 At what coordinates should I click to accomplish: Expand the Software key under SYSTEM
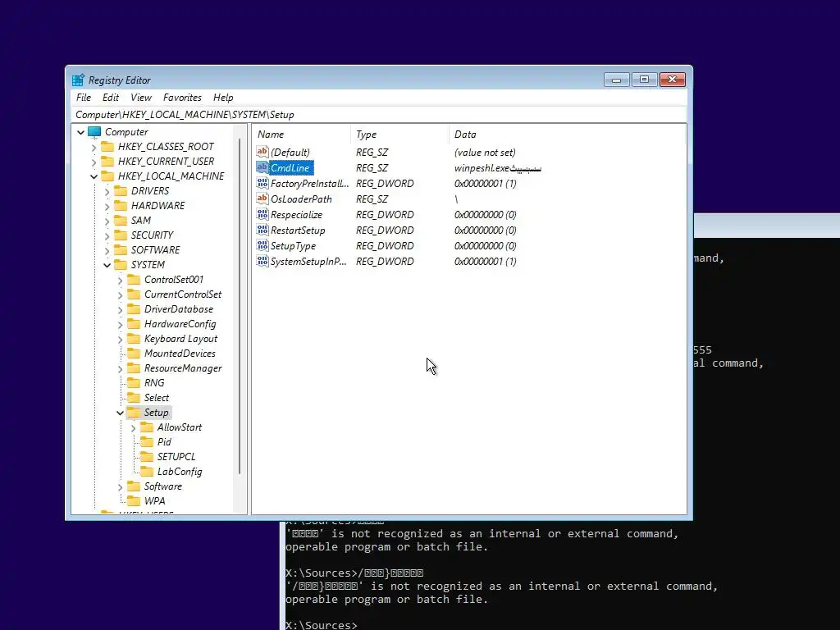click(120, 487)
